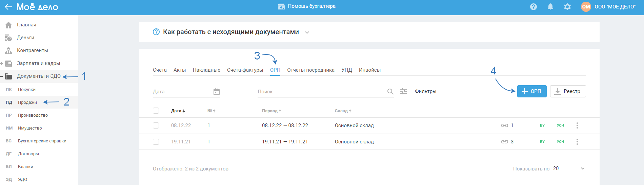644x185 pixels.
Task: Click linked documents icon in 19.11.21 row
Action: click(x=505, y=142)
